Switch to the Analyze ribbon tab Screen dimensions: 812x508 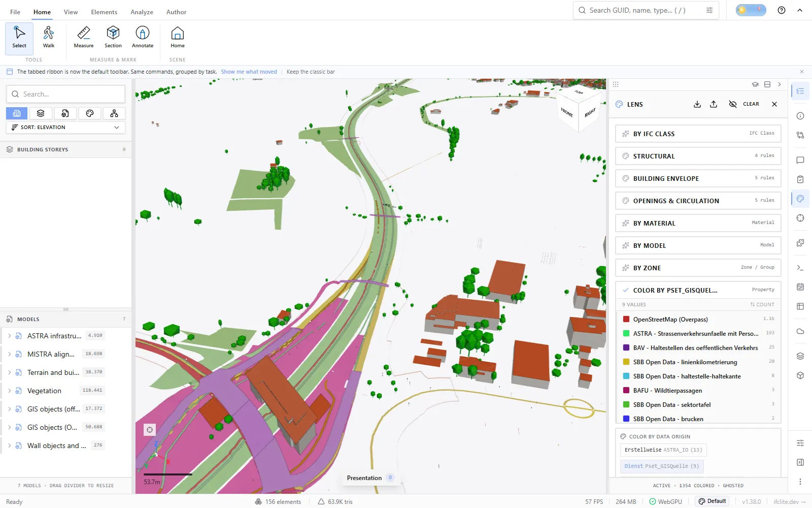(x=142, y=12)
